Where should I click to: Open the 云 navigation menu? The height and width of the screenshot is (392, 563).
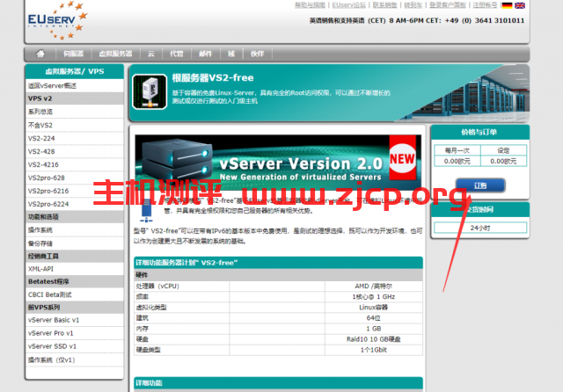(151, 54)
